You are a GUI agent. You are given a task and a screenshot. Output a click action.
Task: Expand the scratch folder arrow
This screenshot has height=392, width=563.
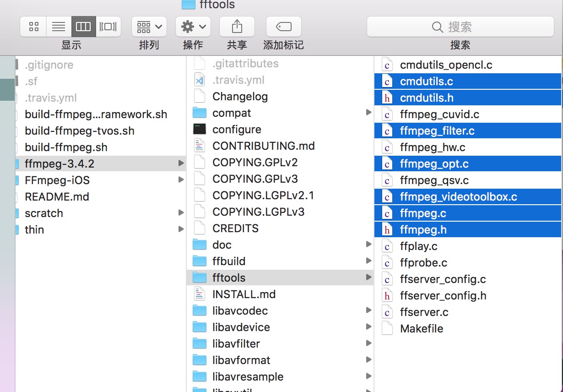[181, 213]
